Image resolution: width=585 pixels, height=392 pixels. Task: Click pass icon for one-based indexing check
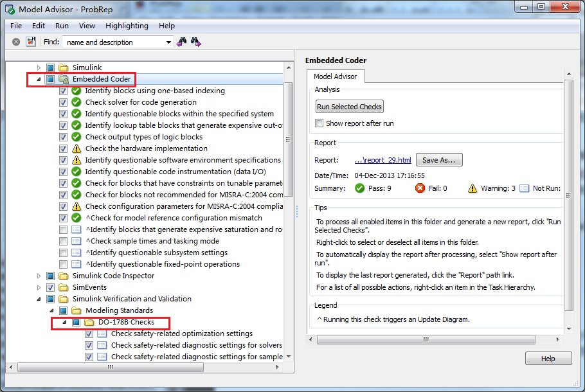pos(76,91)
